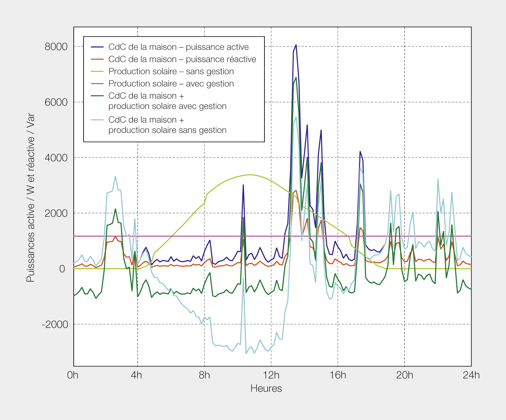
Task: Click the magenta legend line for solaire avec gestion
Action: coord(97,84)
